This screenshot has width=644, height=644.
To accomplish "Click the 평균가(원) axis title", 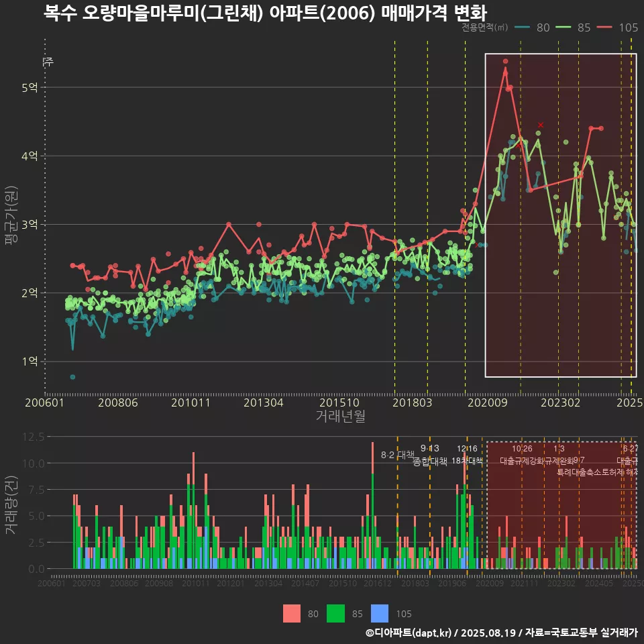I will pos(11,215).
